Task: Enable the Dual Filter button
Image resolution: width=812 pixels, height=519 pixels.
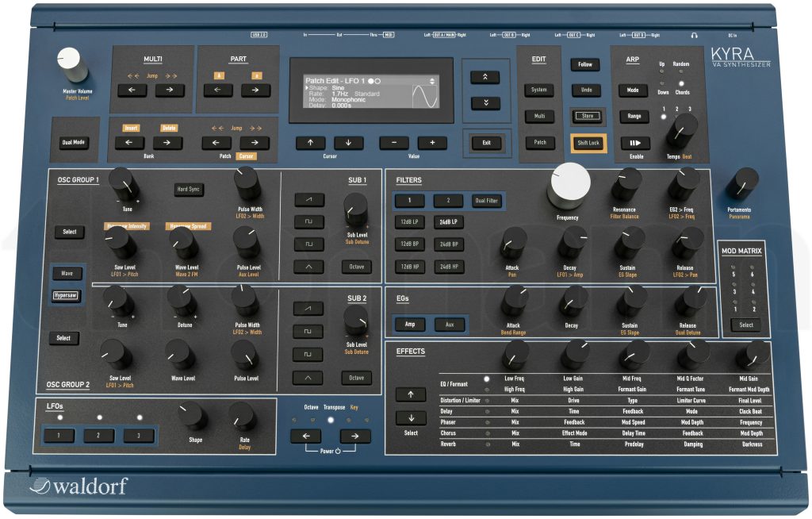Action: (x=487, y=201)
